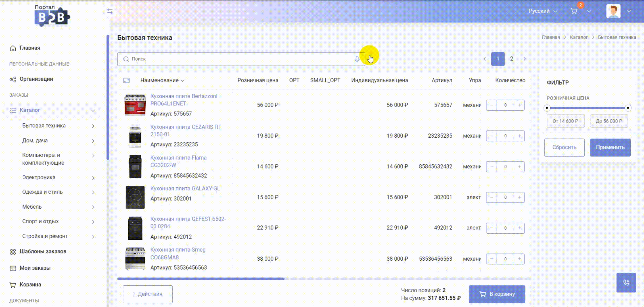
Task: Decrease quantity for Smeg CO68GMA8
Action: 492,259
